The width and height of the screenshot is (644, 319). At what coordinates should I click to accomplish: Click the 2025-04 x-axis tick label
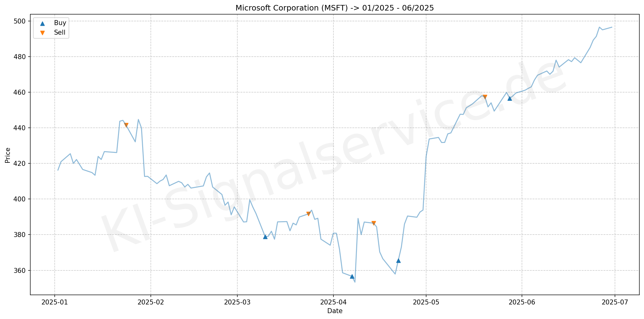coord(333,302)
